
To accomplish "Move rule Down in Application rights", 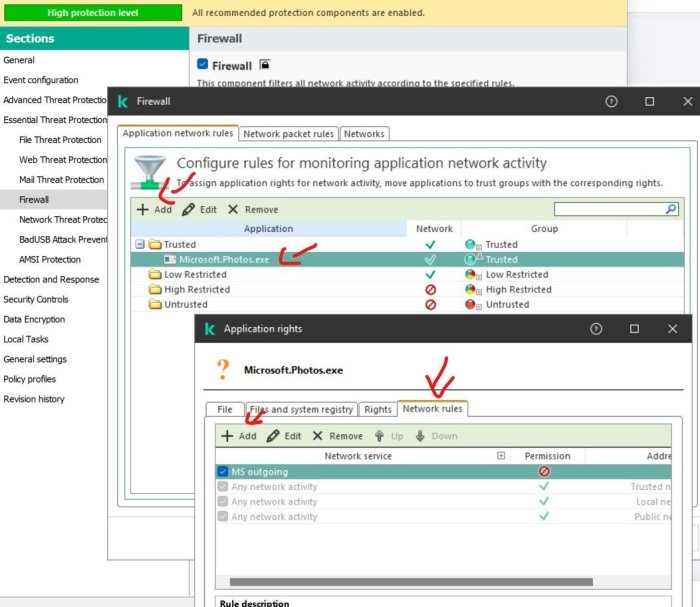I will [x=436, y=436].
